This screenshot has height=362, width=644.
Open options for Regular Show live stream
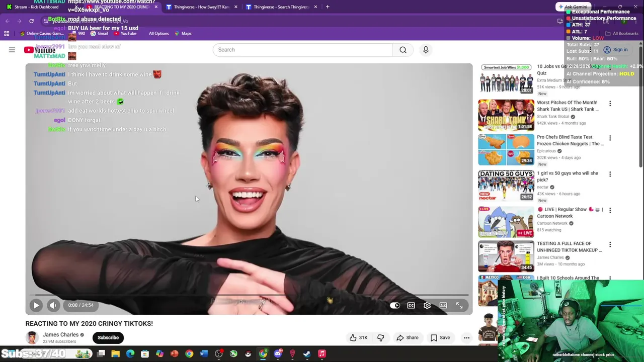tap(610, 210)
